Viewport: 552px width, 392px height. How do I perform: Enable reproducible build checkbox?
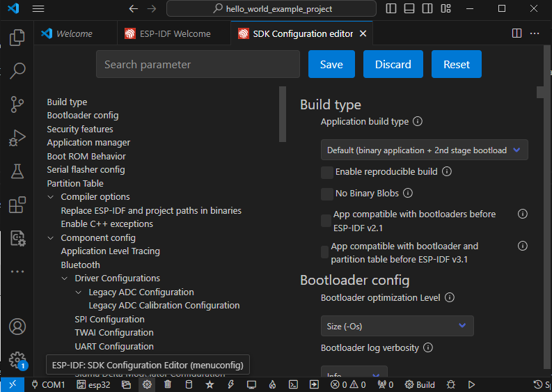click(327, 172)
